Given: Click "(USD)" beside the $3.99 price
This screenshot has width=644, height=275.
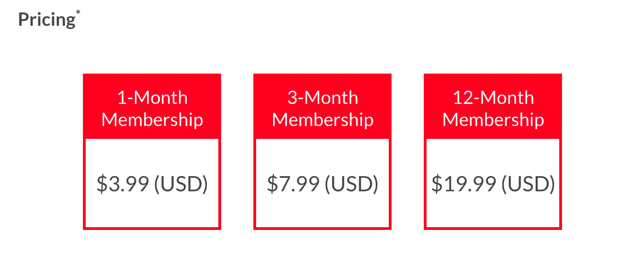Looking at the screenshot, I should 181,184.
